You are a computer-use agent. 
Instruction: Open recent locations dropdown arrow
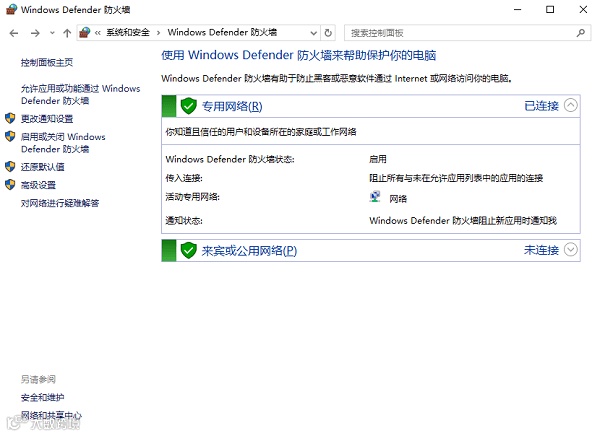click(x=52, y=33)
